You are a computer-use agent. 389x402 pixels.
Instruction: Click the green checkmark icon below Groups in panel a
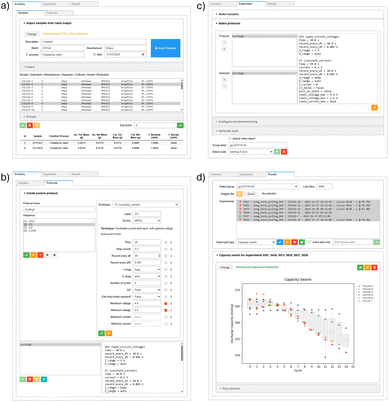[23, 125]
